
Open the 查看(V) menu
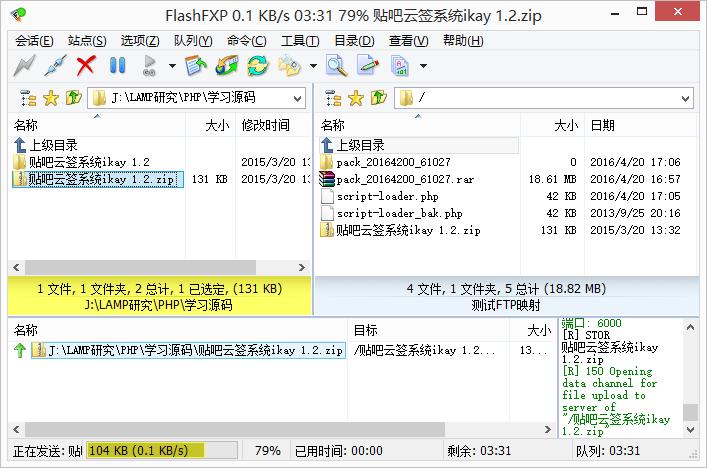click(409, 41)
